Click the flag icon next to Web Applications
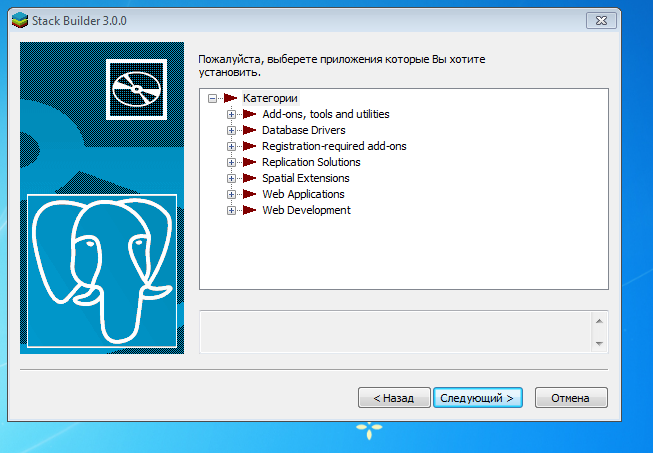The height and width of the screenshot is (453, 653). (249, 194)
